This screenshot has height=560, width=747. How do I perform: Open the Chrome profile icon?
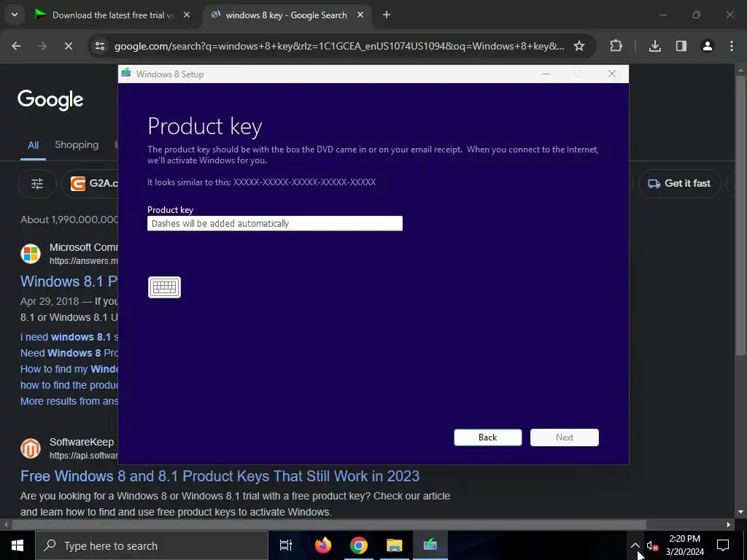[x=708, y=46]
